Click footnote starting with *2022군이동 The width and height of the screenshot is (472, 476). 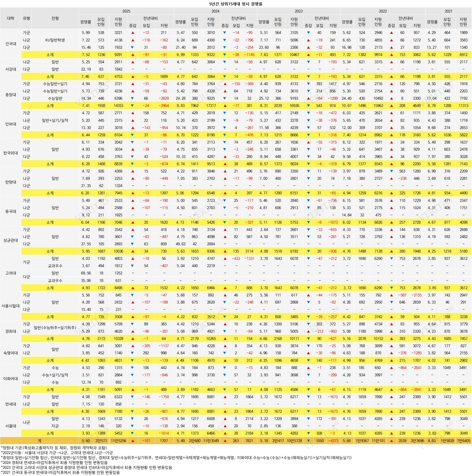(57, 453)
